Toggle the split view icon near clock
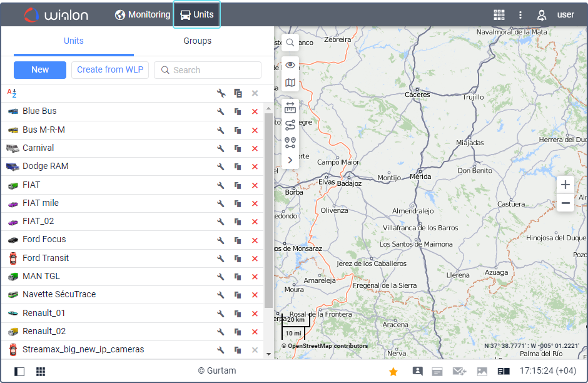The width and height of the screenshot is (588, 383). [504, 371]
